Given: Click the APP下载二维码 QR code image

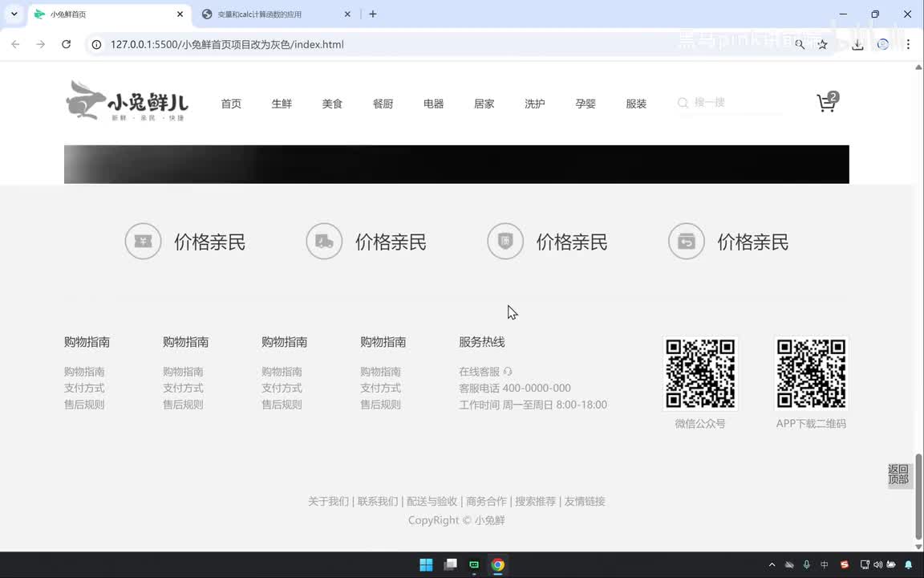Looking at the screenshot, I should pyautogui.click(x=812, y=373).
